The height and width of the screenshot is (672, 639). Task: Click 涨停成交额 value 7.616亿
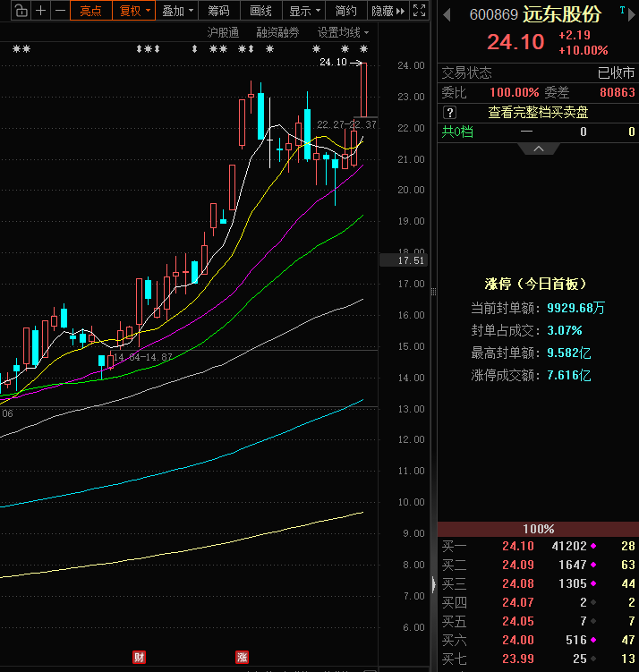[568, 376]
